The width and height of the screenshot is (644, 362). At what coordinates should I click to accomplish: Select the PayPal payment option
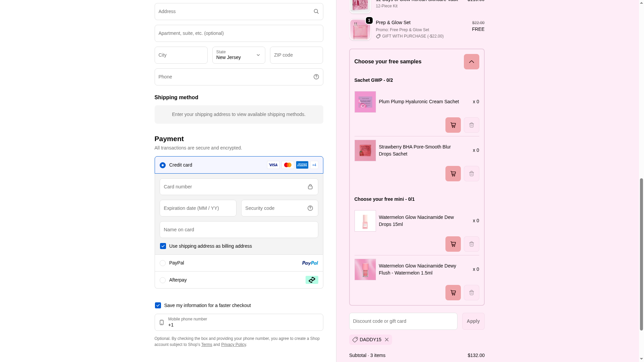pos(163,263)
